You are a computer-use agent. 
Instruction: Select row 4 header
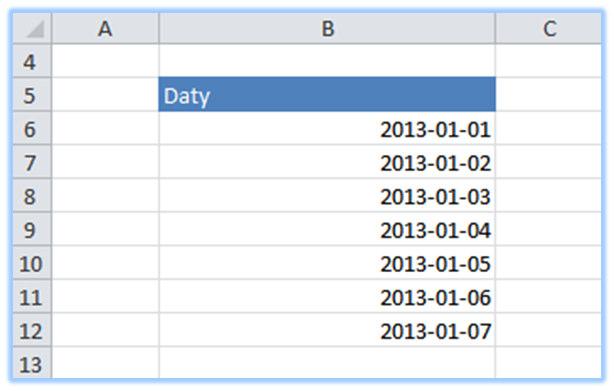(32, 61)
